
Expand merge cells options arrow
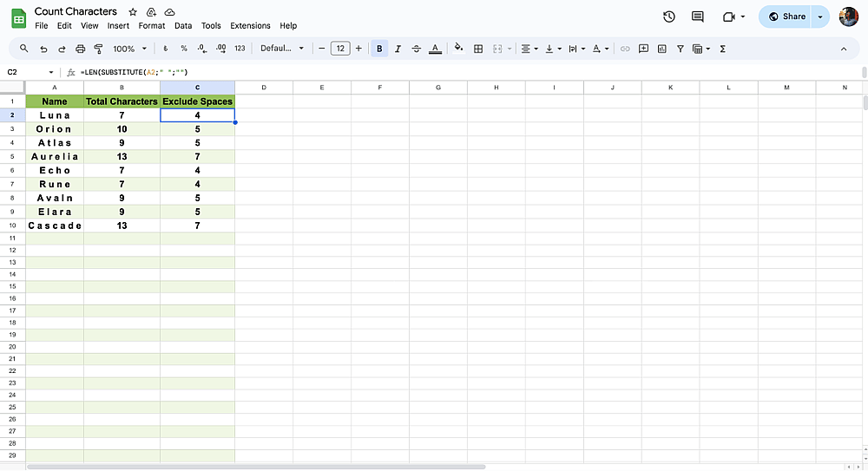point(510,49)
